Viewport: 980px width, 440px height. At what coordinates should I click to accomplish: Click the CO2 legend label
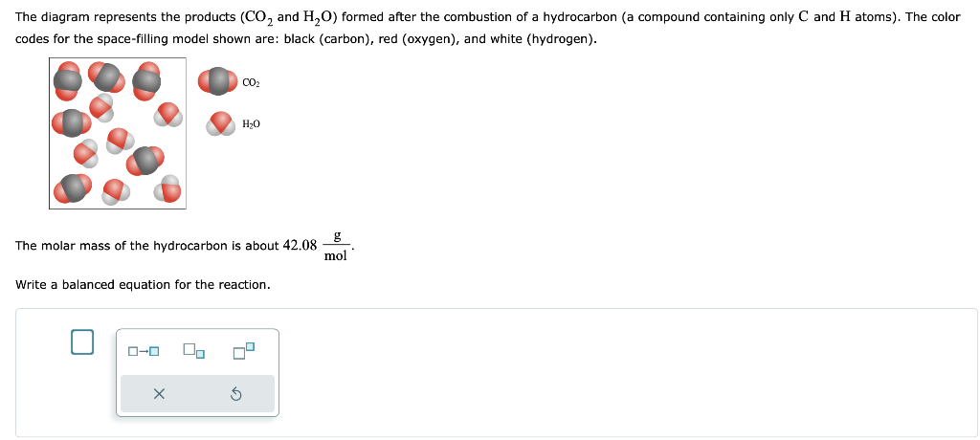pos(252,82)
